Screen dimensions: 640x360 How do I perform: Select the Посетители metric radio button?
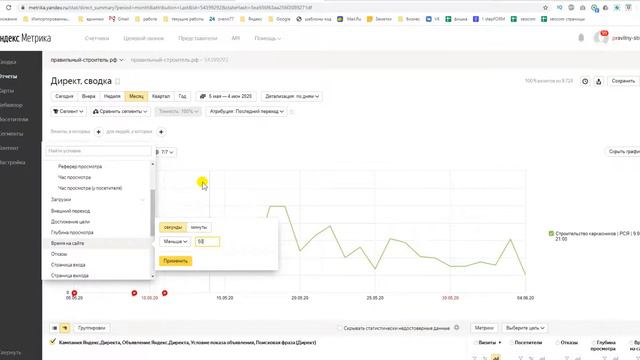point(511,342)
